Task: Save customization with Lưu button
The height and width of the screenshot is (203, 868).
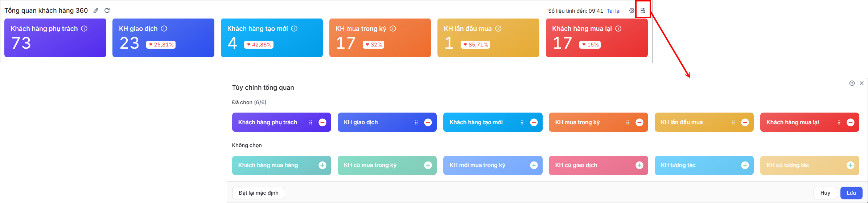Action: click(851, 193)
